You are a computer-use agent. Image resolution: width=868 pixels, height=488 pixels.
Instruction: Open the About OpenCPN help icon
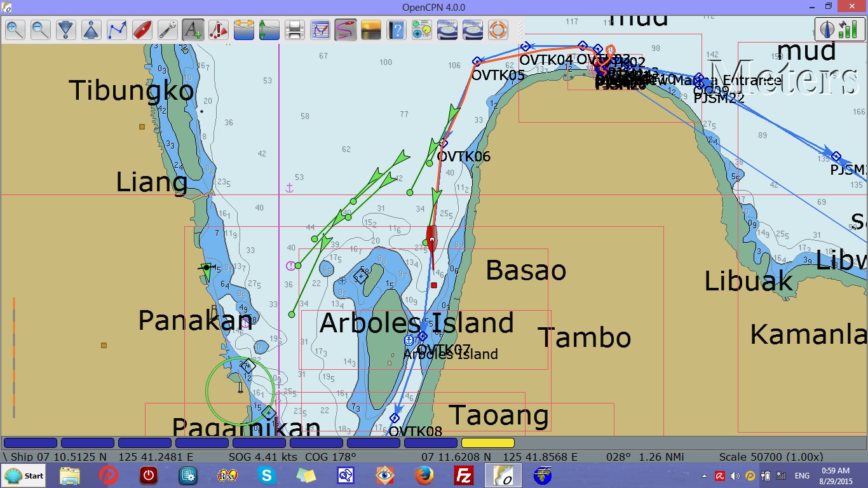point(397,29)
